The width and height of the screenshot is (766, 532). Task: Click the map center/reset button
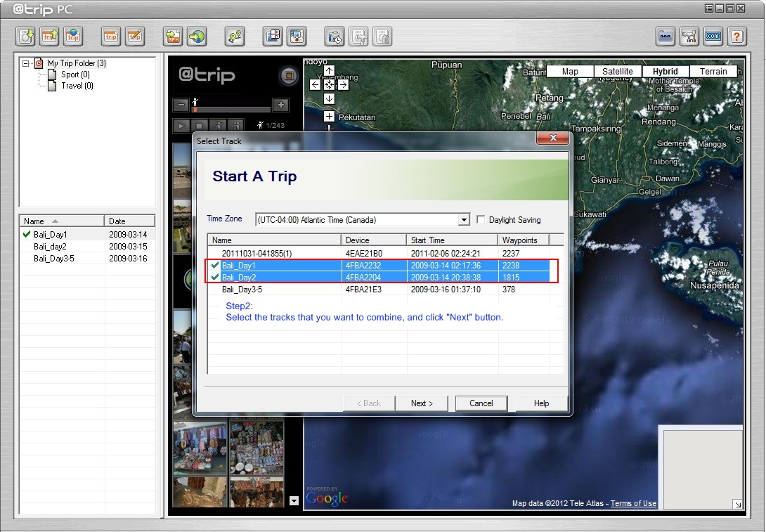tap(330, 85)
